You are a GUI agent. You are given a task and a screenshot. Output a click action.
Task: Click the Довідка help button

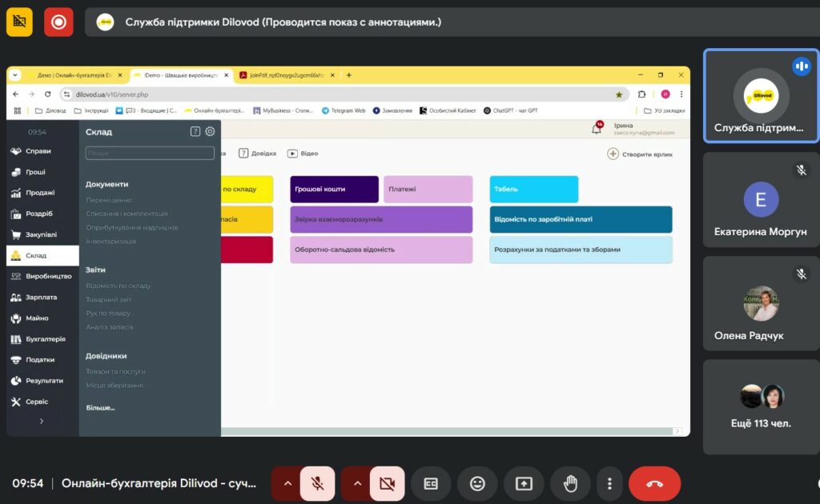(x=257, y=154)
